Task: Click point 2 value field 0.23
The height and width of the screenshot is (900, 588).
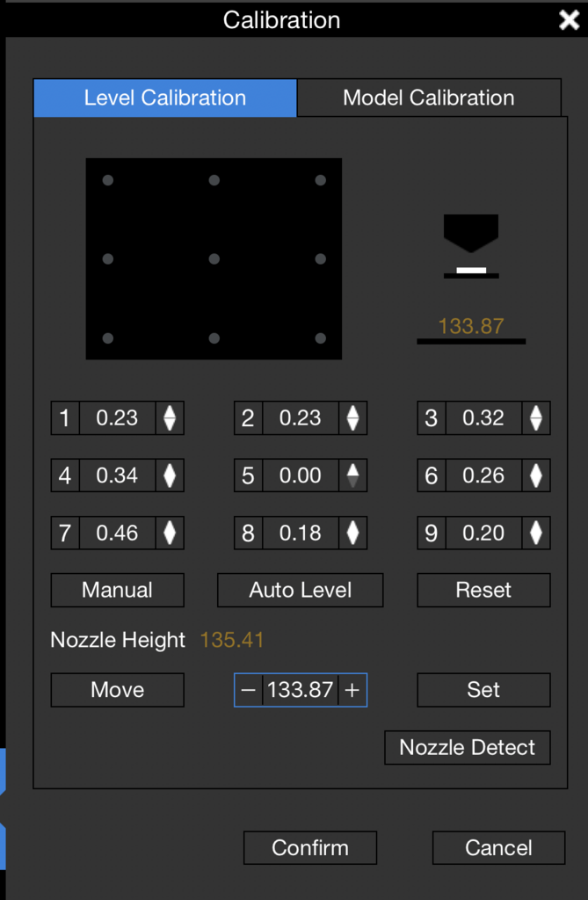Action: 301,417
